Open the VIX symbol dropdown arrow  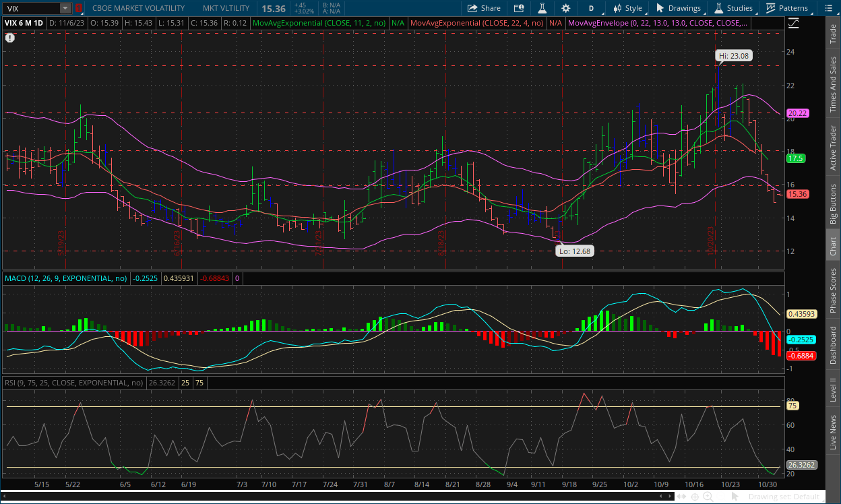click(65, 8)
